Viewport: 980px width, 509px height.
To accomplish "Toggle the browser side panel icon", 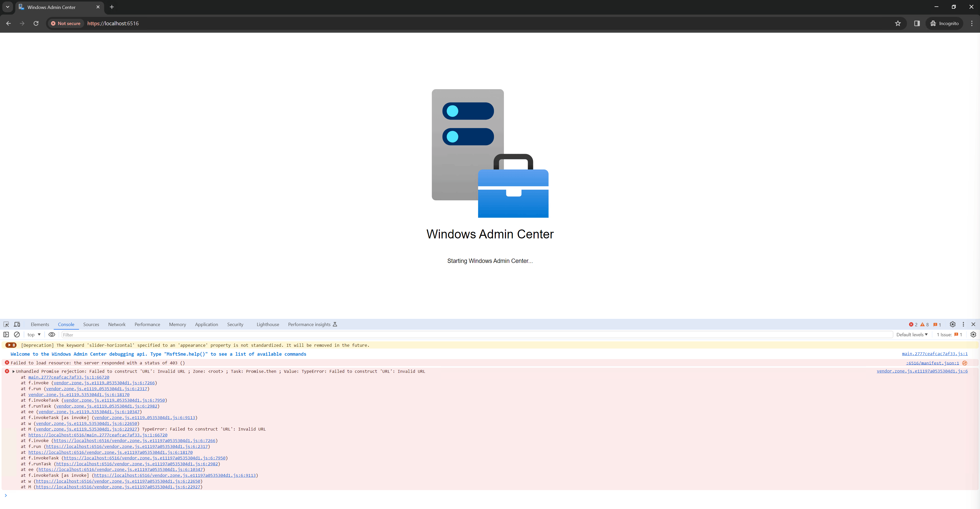I will pos(917,23).
